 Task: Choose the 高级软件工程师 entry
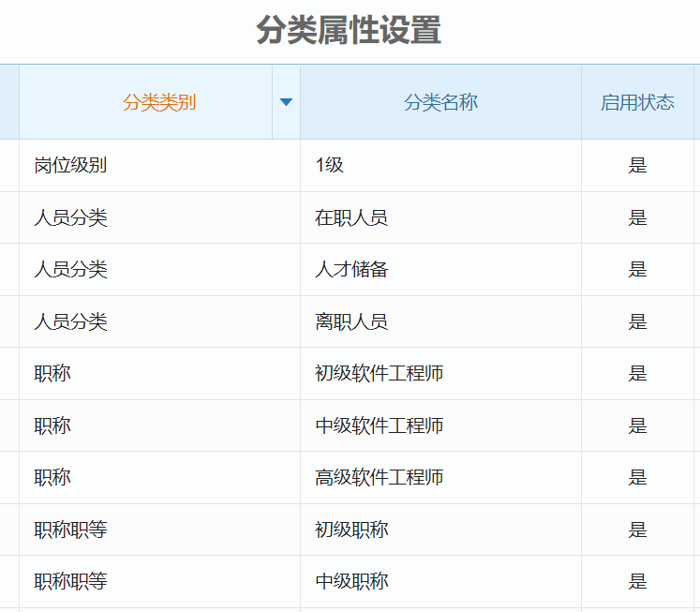pos(379,478)
